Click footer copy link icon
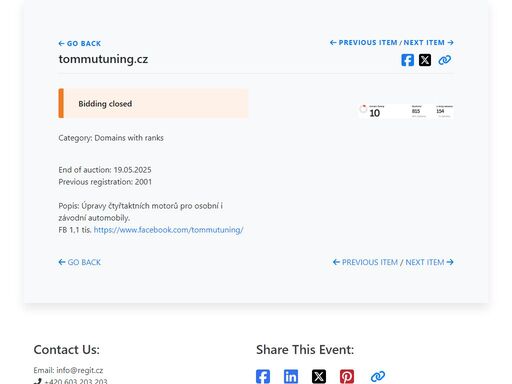This screenshot has height=384, width=512. click(378, 376)
